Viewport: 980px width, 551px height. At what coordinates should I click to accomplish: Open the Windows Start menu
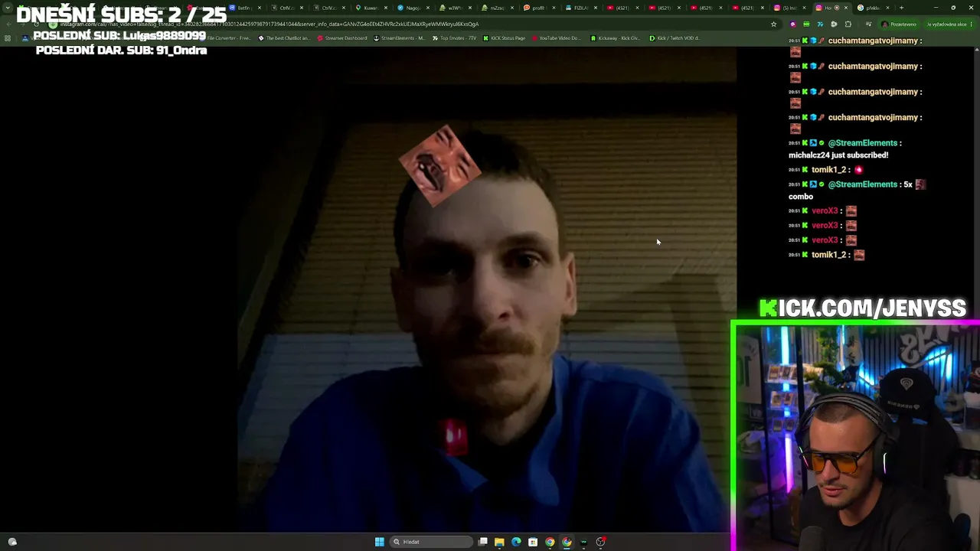[379, 542]
